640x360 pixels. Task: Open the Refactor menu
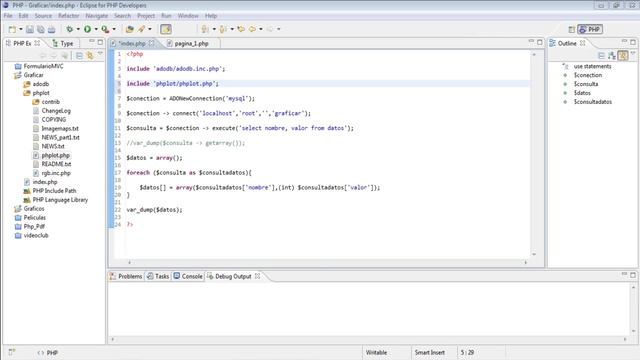pyautogui.click(x=69, y=16)
